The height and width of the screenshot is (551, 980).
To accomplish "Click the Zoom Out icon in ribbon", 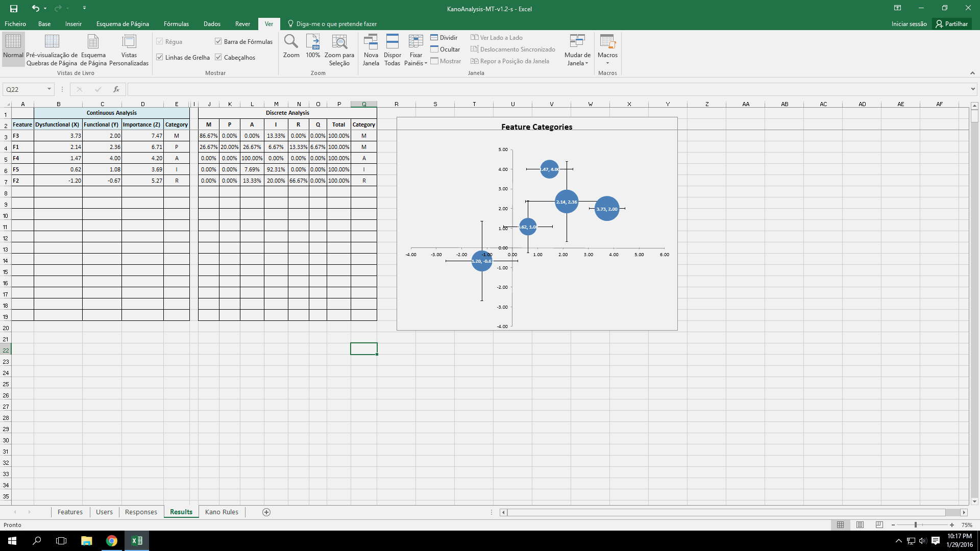I will click(x=895, y=525).
